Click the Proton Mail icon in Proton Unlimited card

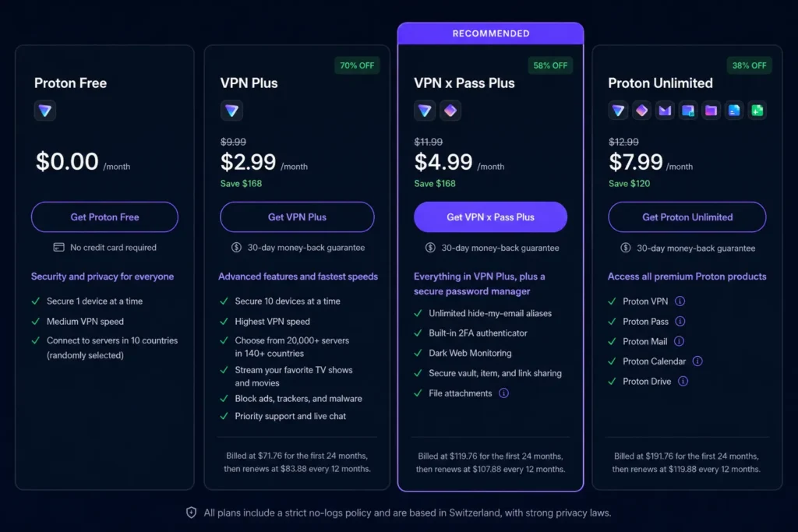tap(665, 111)
